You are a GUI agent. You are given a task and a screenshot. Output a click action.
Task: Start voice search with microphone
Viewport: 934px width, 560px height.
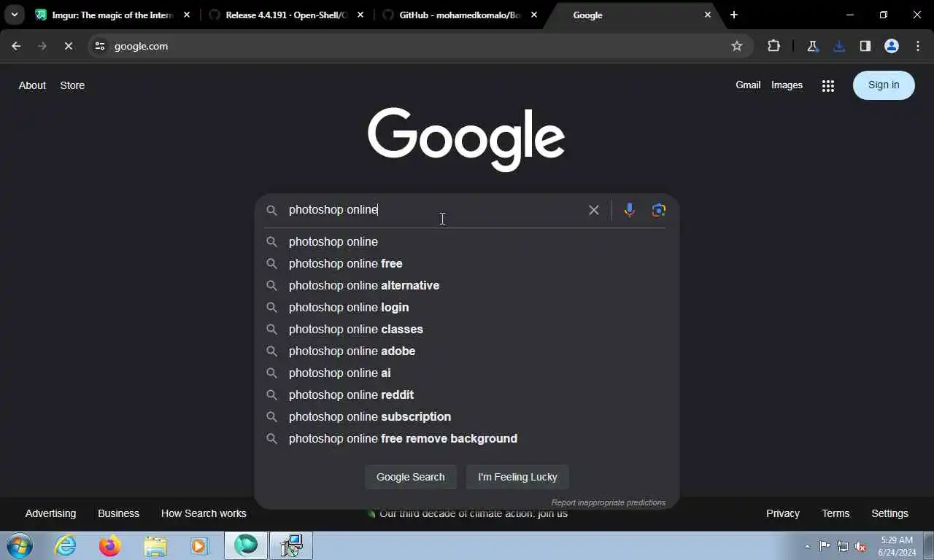point(630,210)
